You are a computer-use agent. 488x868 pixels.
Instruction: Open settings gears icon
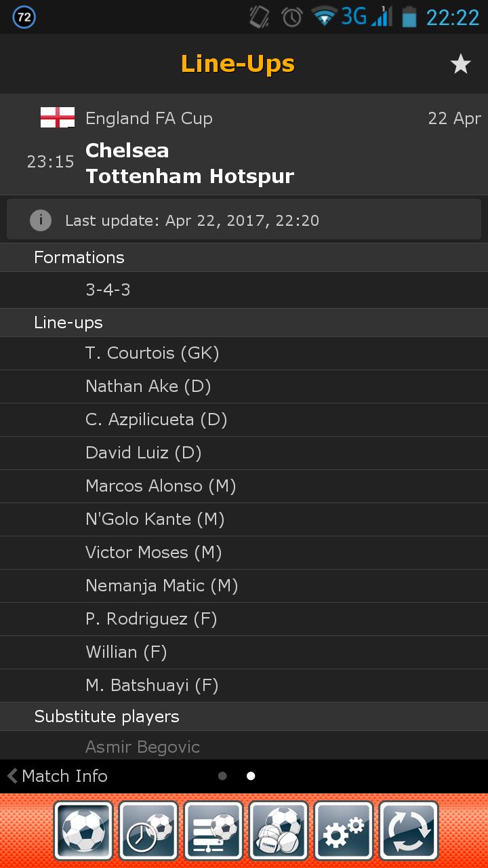(x=344, y=831)
